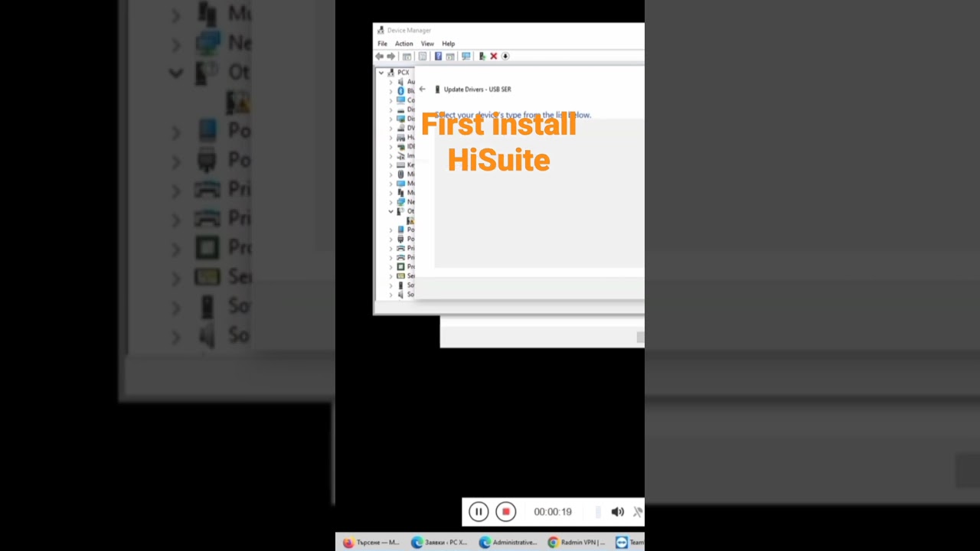980x551 pixels.
Task: Click the Update device driver toolbar icon
Action: (482, 56)
